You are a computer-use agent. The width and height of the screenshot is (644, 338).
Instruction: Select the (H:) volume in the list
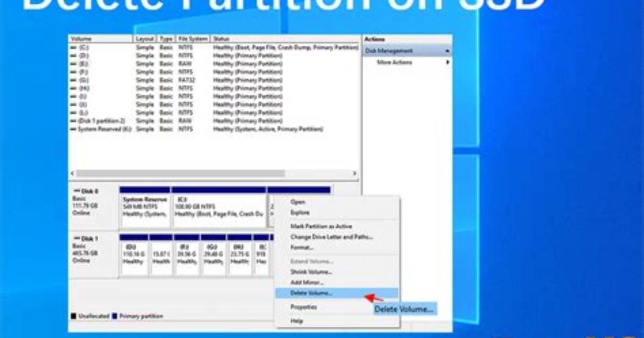(214, 88)
